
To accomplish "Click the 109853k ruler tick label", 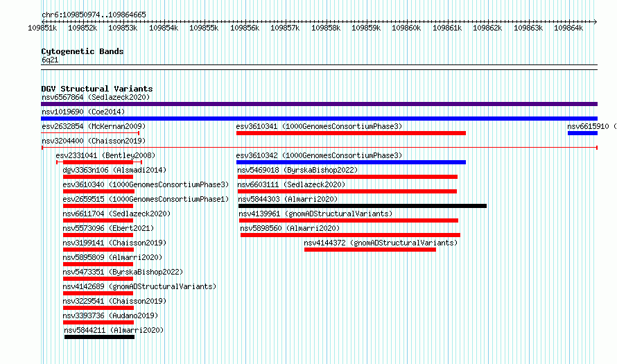I will click(123, 28).
